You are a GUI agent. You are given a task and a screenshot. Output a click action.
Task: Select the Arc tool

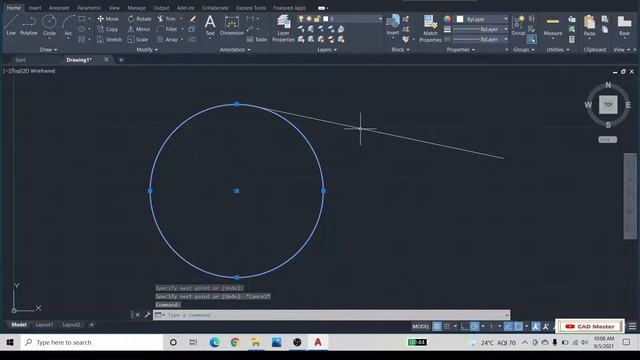pos(68,25)
